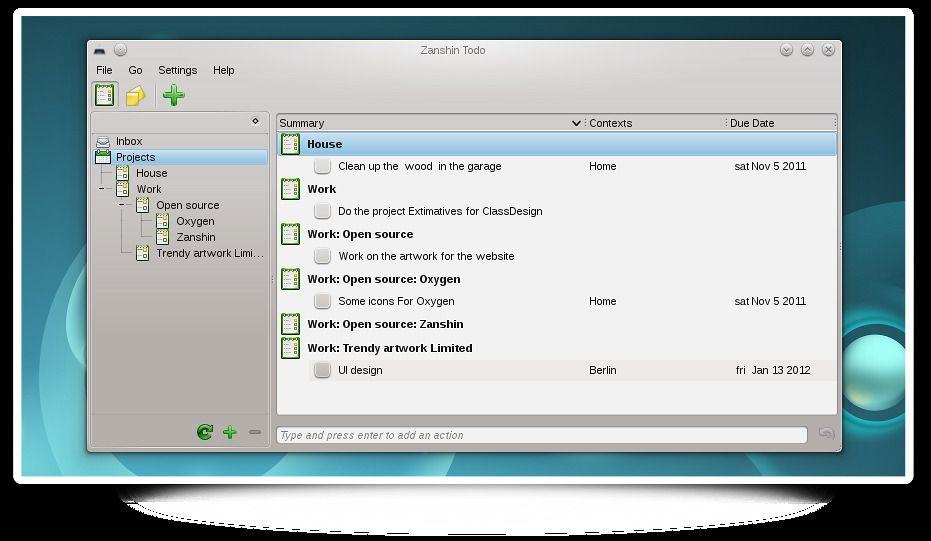The image size is (931, 541).
Task: Click the due date of Clean up the wood
Action: point(770,166)
